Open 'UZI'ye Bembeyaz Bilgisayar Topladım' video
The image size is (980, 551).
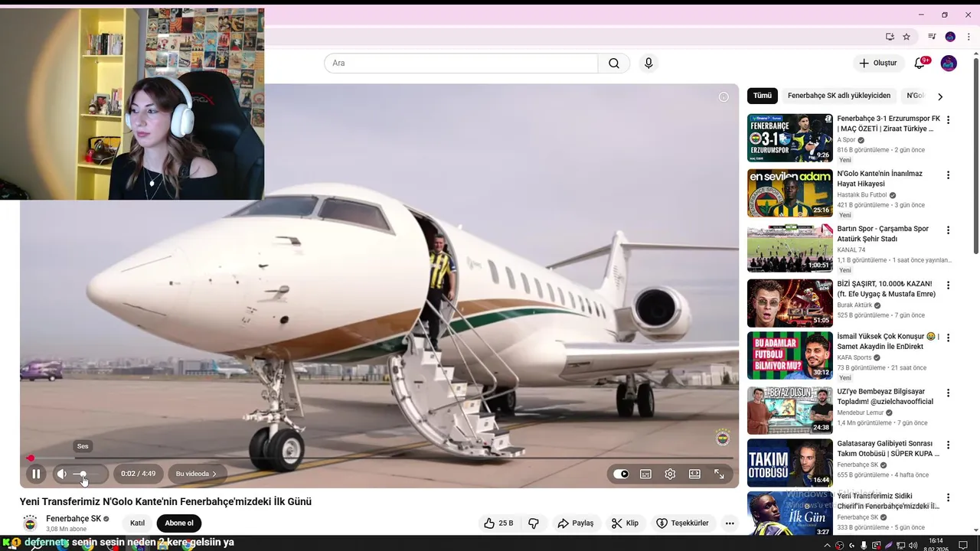click(885, 396)
